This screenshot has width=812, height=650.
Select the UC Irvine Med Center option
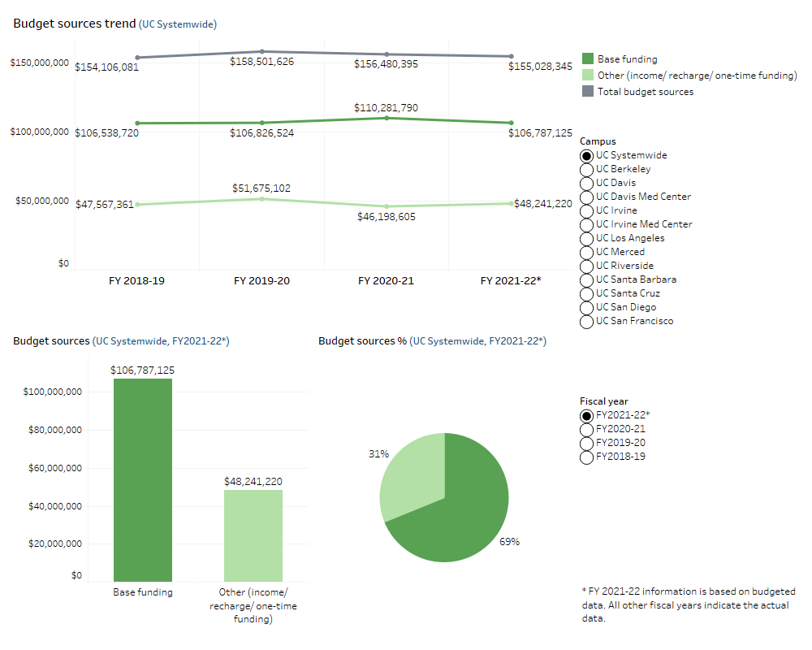coord(586,224)
